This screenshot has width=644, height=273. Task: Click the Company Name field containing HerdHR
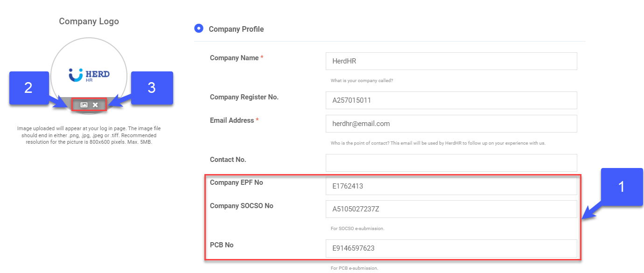click(x=451, y=61)
